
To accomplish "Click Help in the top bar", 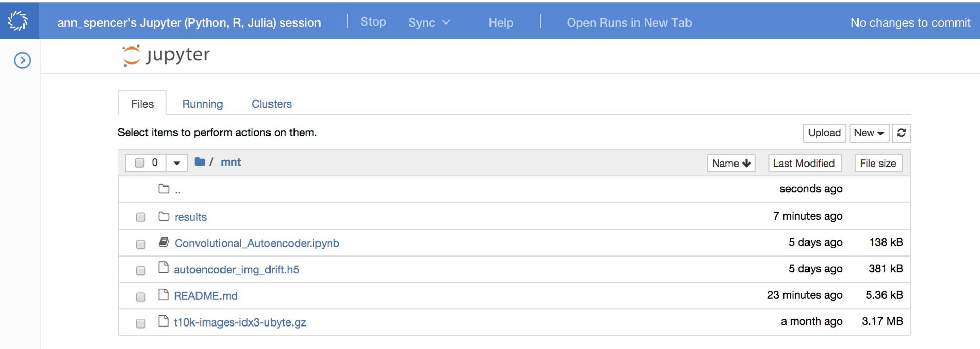I will click(x=501, y=22).
